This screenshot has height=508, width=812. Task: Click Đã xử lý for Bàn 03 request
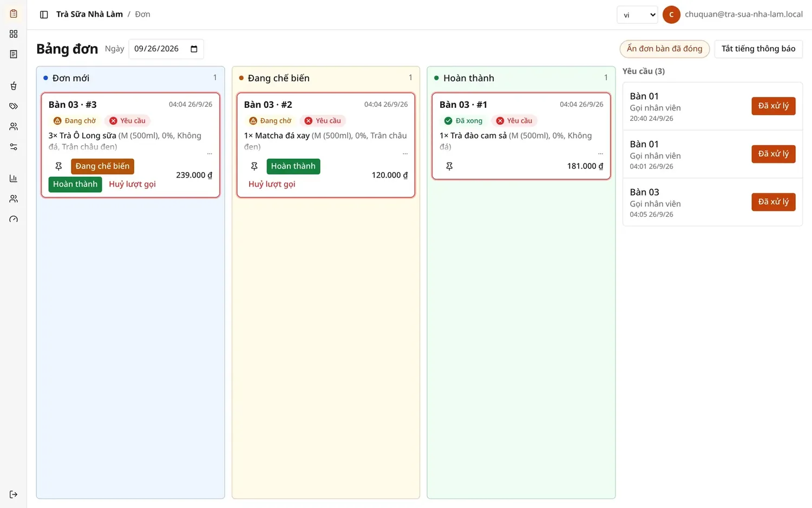773,202
